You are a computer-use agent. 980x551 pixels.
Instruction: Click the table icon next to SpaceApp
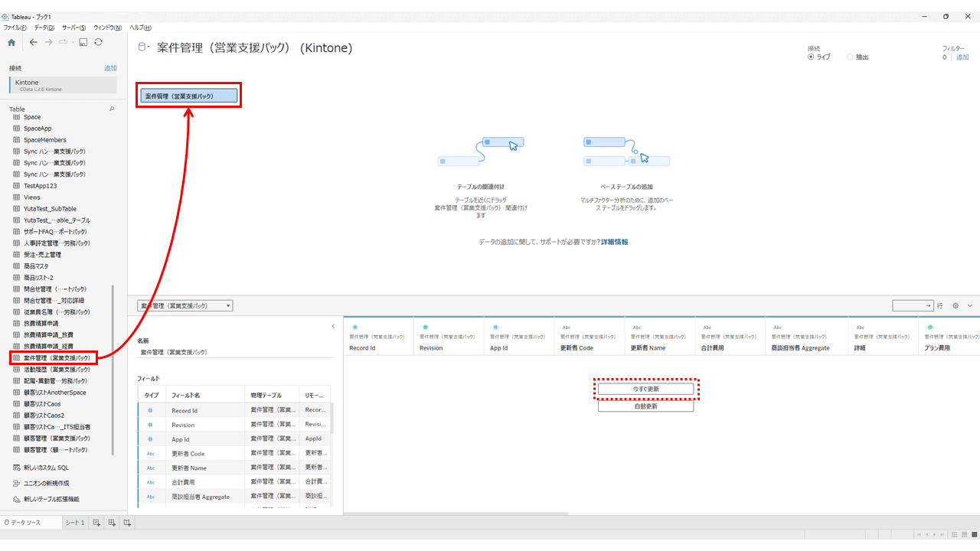(x=17, y=129)
